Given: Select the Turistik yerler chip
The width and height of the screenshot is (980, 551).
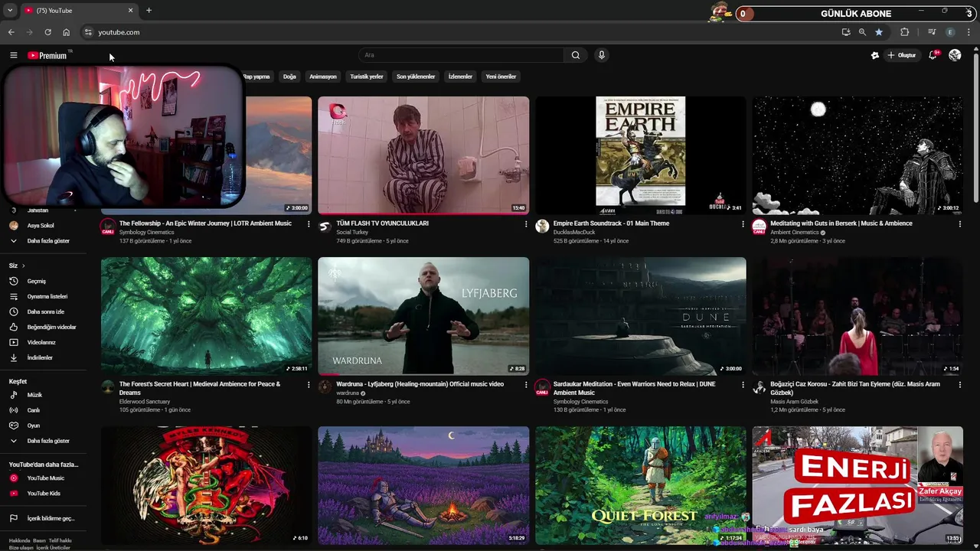Looking at the screenshot, I should point(367,77).
